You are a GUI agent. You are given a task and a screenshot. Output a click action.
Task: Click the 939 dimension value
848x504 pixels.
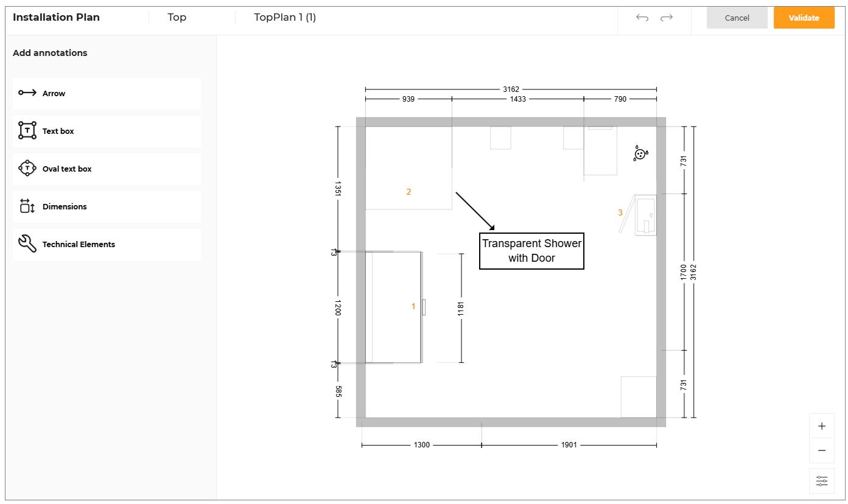coord(408,99)
